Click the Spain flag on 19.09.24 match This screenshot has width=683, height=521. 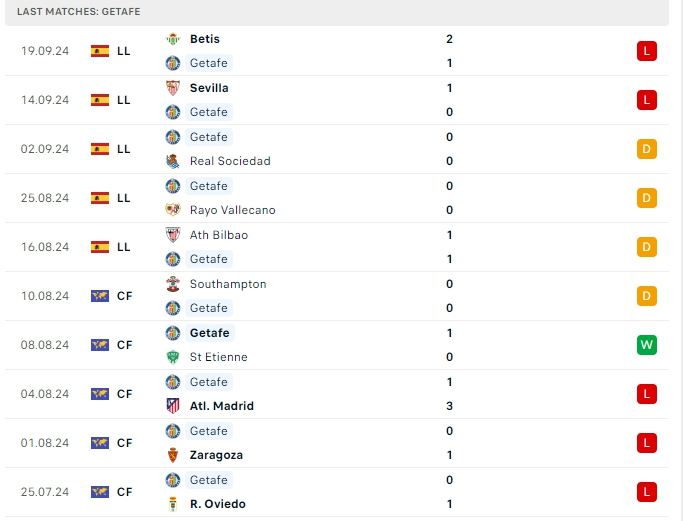pyautogui.click(x=100, y=51)
